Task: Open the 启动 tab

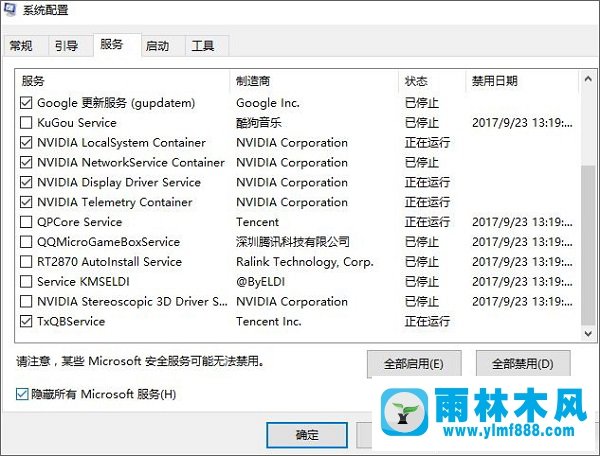Action: [163, 46]
